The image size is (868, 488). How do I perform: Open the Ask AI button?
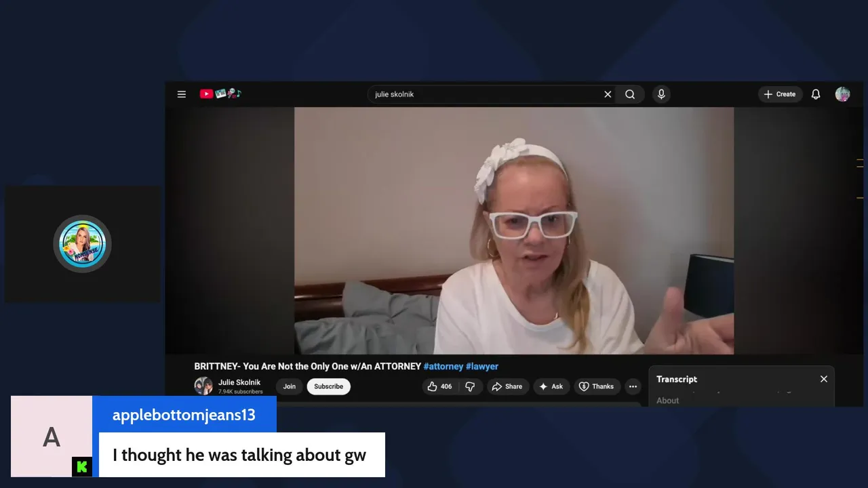tap(551, 386)
